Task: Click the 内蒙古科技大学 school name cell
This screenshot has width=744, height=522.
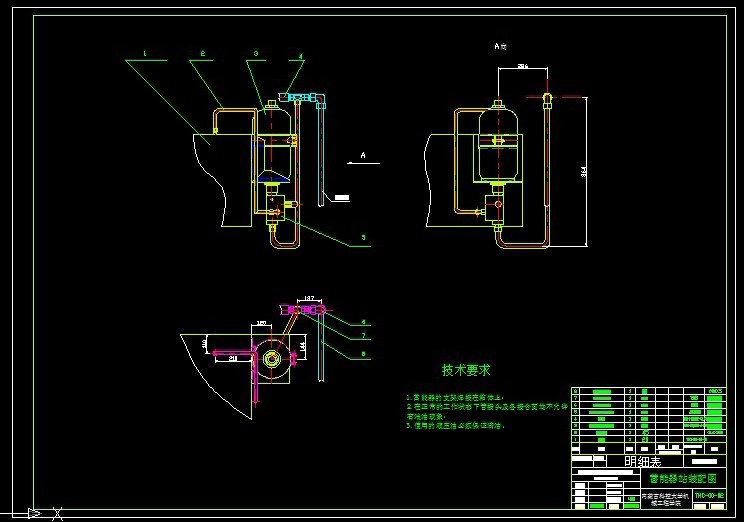Action: pos(667,500)
